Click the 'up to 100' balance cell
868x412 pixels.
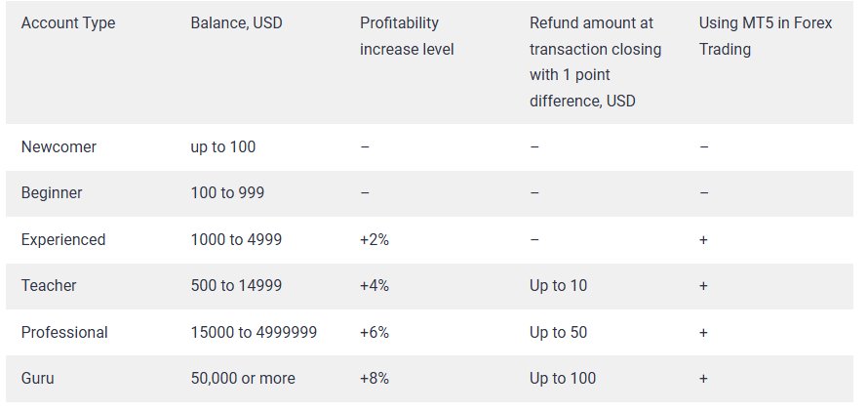coord(223,146)
